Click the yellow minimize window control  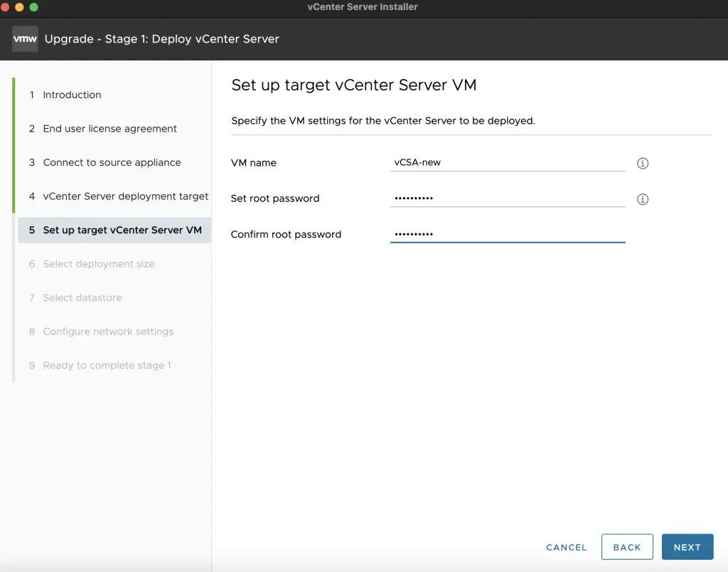(19, 6)
